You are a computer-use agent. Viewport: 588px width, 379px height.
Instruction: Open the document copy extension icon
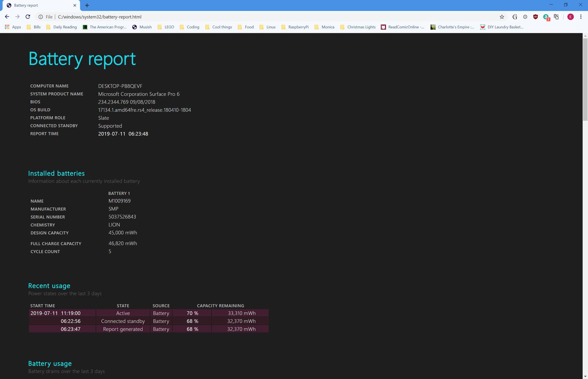tap(556, 17)
